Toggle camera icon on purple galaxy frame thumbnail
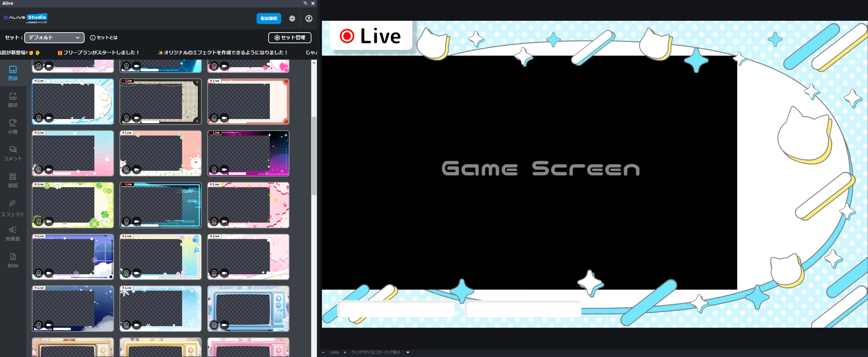 (x=224, y=170)
